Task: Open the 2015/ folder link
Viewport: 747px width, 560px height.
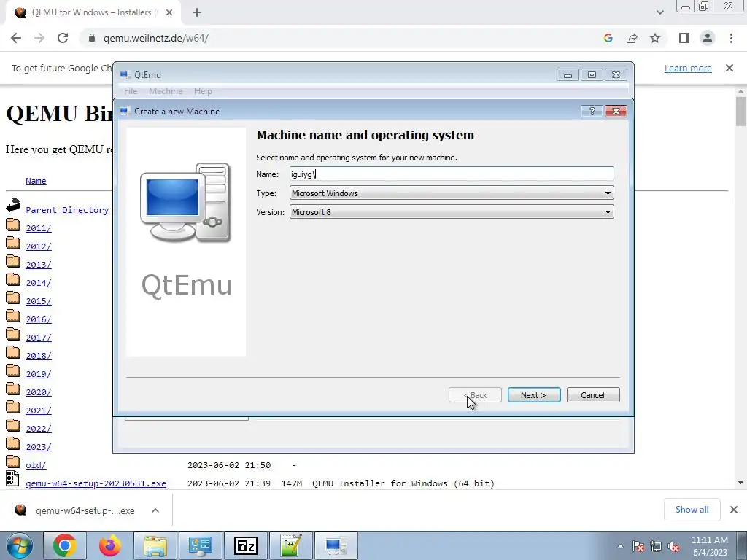Action: click(38, 301)
